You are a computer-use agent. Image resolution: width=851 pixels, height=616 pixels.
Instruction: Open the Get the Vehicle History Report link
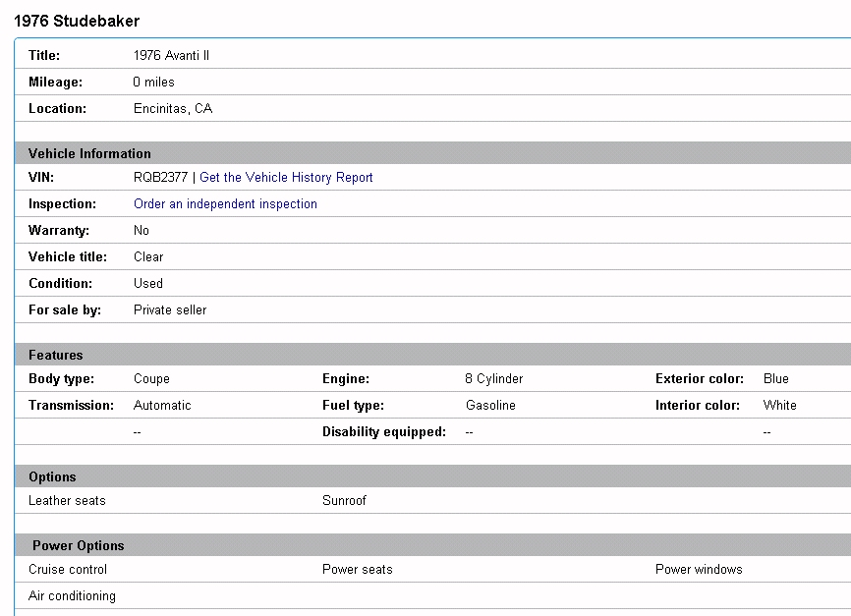(286, 178)
